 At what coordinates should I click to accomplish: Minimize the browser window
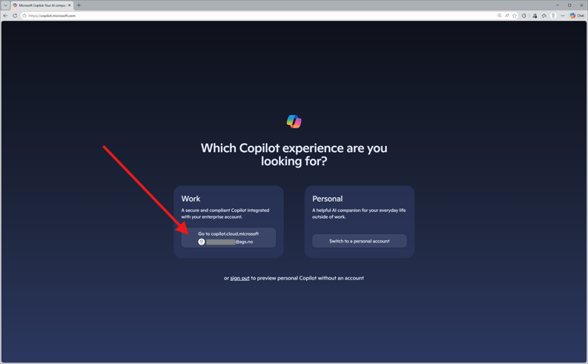click(x=558, y=5)
